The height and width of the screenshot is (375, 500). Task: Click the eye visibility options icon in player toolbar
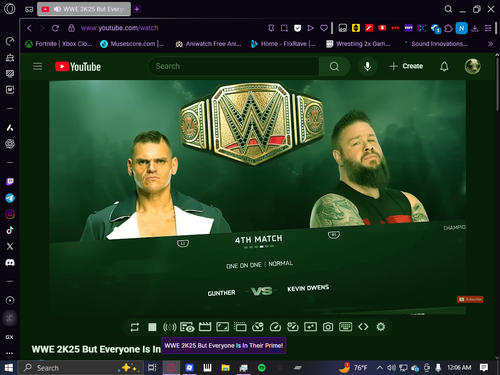[187, 327]
